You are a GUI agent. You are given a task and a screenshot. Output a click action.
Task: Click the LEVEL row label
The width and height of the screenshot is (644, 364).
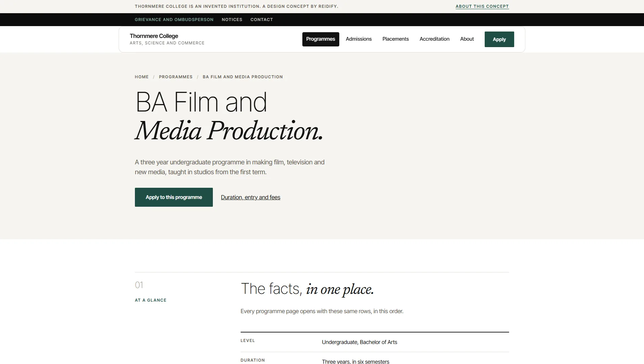click(248, 341)
